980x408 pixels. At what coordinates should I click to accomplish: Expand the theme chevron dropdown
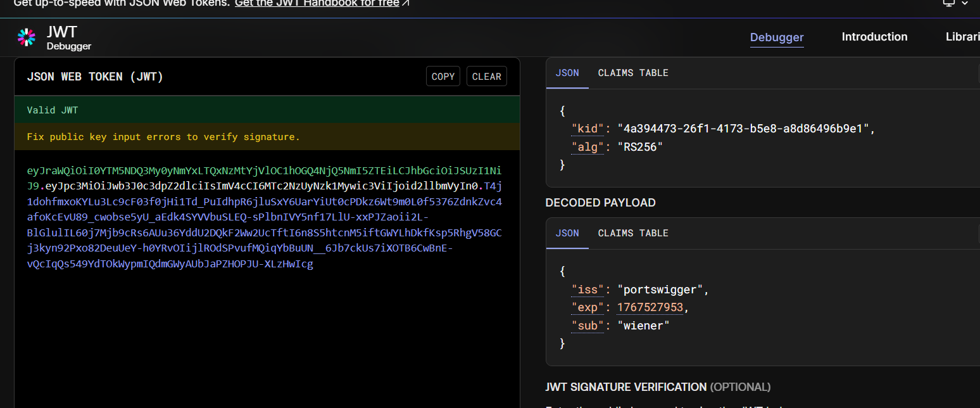point(965,3)
